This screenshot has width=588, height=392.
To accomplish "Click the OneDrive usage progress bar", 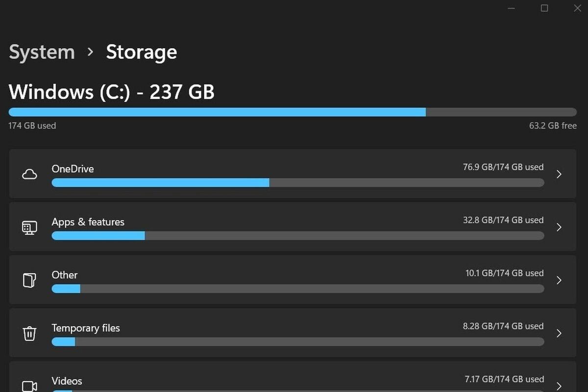I will pos(298,183).
